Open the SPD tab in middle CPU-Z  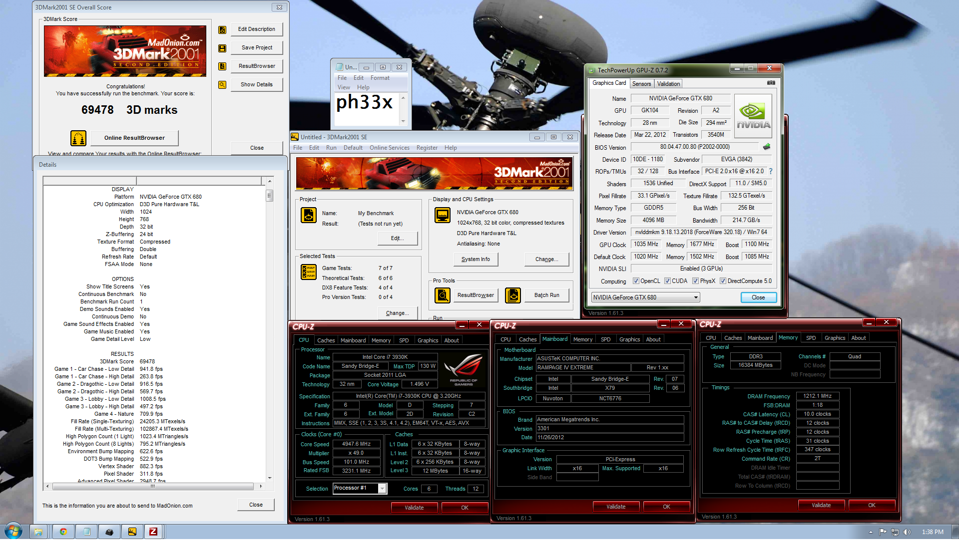pyautogui.click(x=605, y=339)
